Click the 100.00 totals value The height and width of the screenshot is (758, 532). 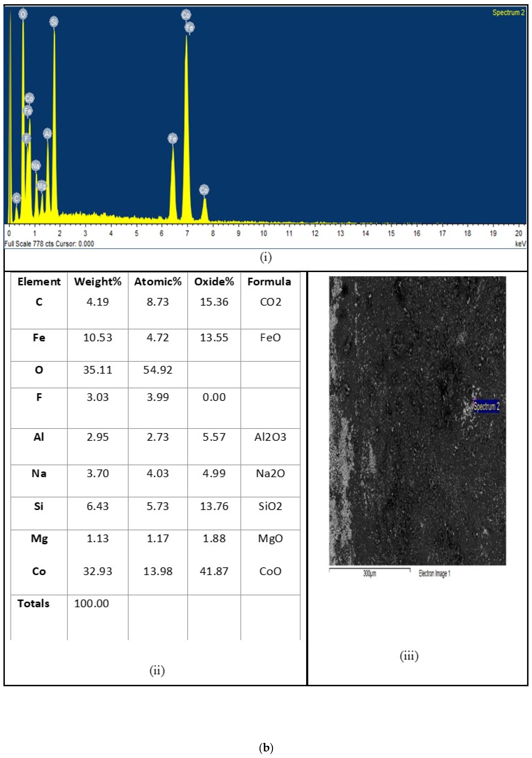click(91, 604)
